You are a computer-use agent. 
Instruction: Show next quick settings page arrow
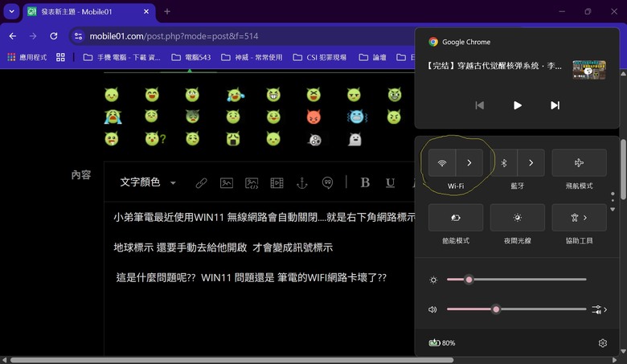613,210
